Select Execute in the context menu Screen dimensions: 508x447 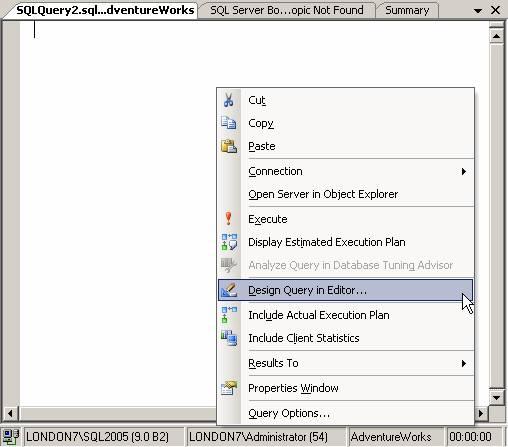pos(345,219)
